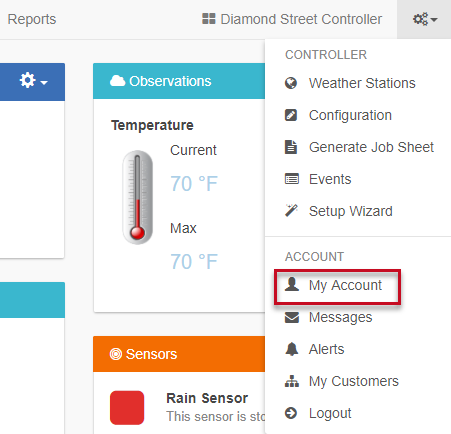Click the red Rain Sensor status square
This screenshot has width=451, height=434.
tap(127, 408)
